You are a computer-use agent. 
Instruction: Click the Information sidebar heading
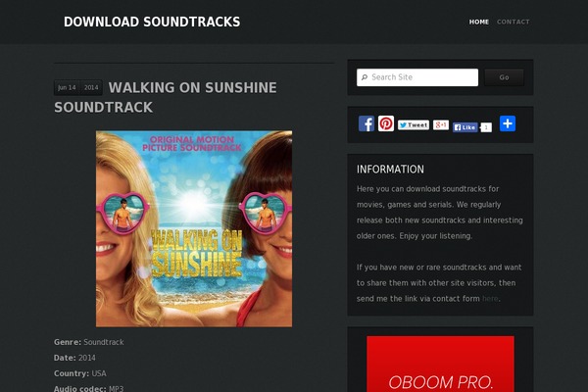click(390, 170)
